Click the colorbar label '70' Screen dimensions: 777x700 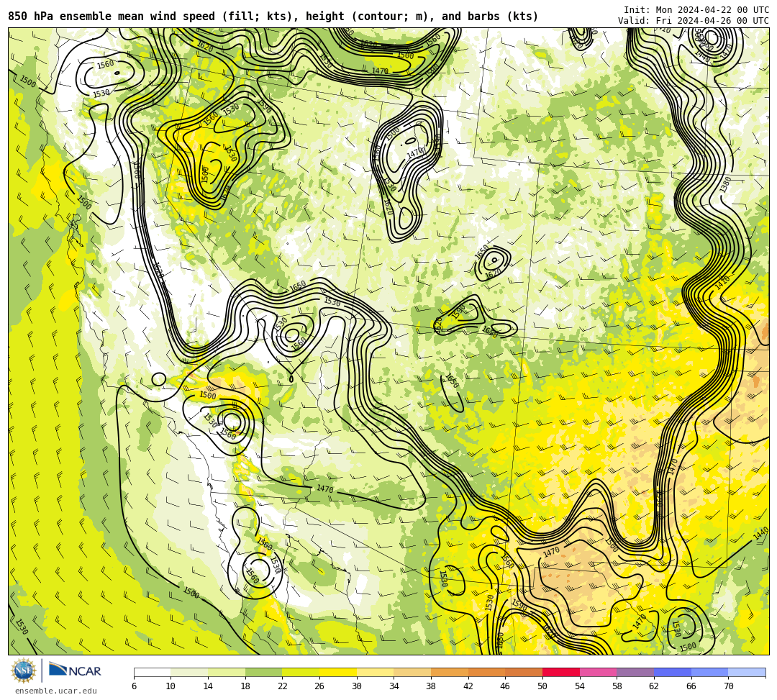pyautogui.click(x=728, y=686)
